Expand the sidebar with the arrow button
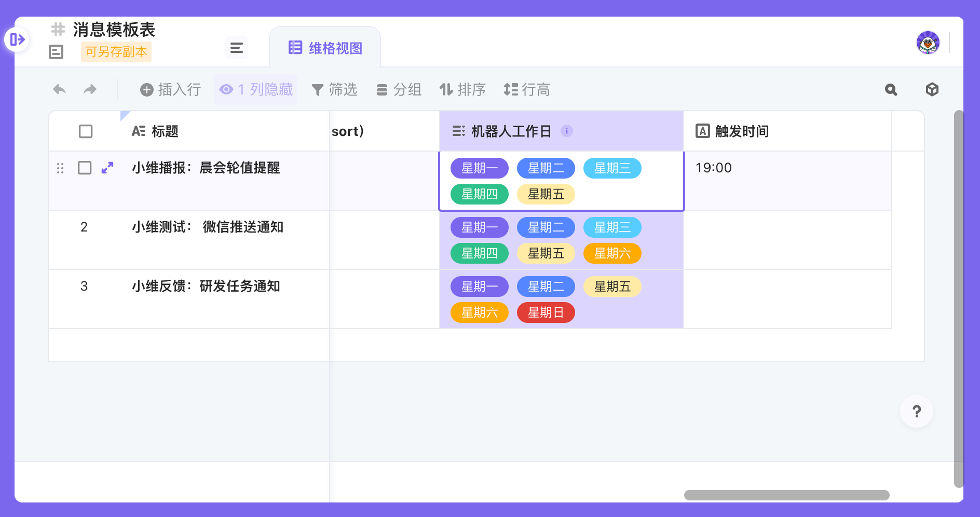 pos(17,39)
